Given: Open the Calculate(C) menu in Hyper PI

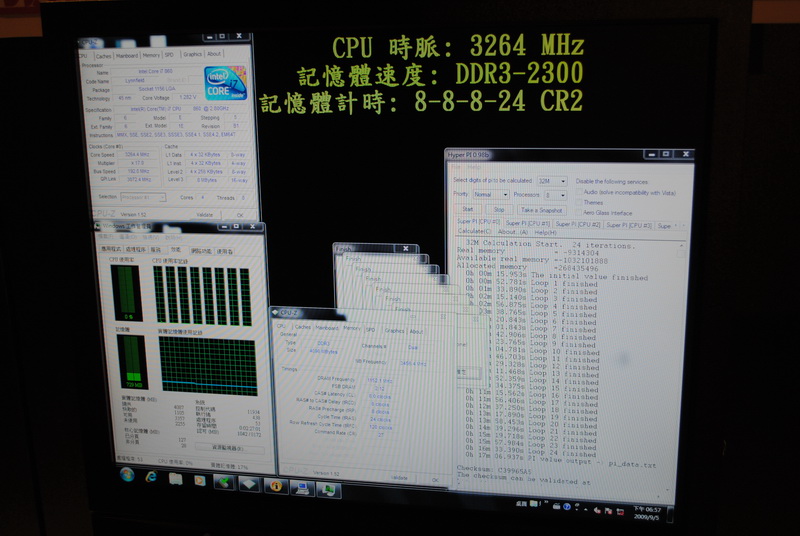Looking at the screenshot, I should tap(474, 231).
